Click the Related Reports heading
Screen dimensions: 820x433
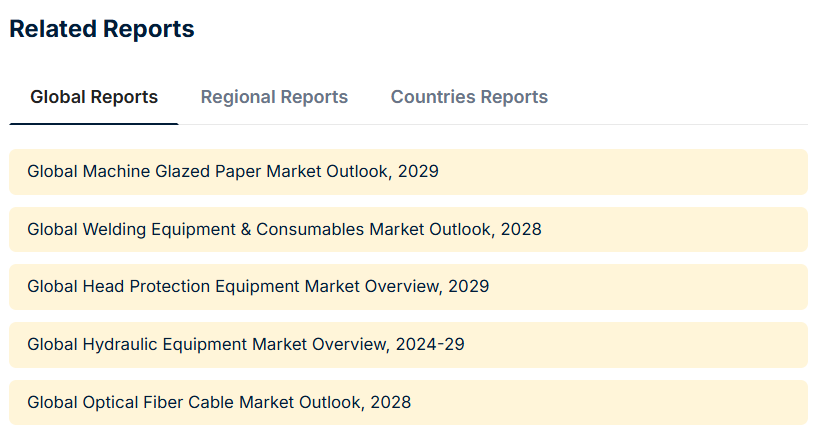102,29
